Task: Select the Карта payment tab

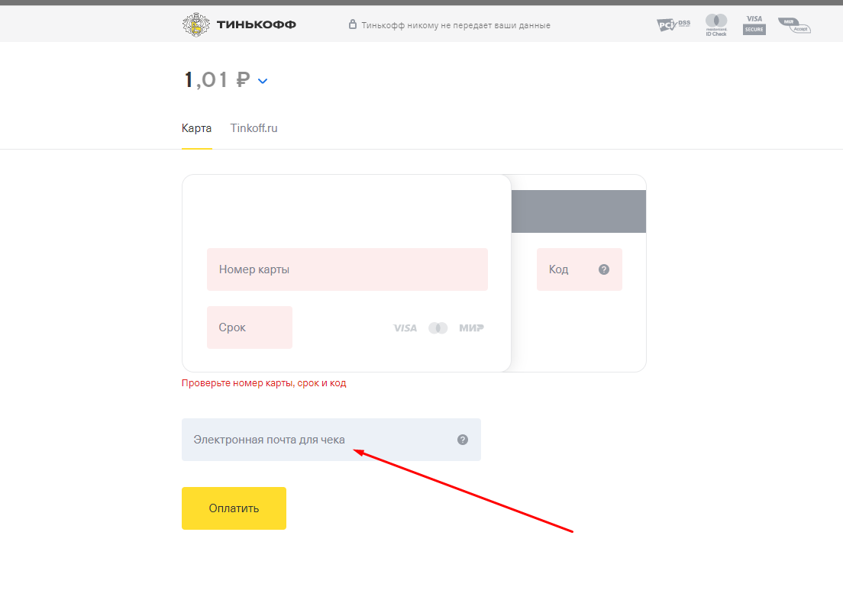Action: (x=196, y=128)
